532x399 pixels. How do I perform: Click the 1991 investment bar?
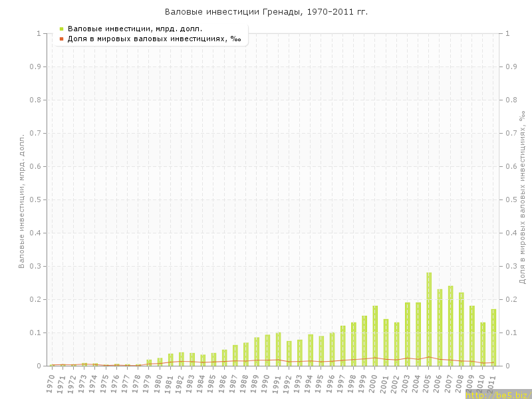(278, 349)
